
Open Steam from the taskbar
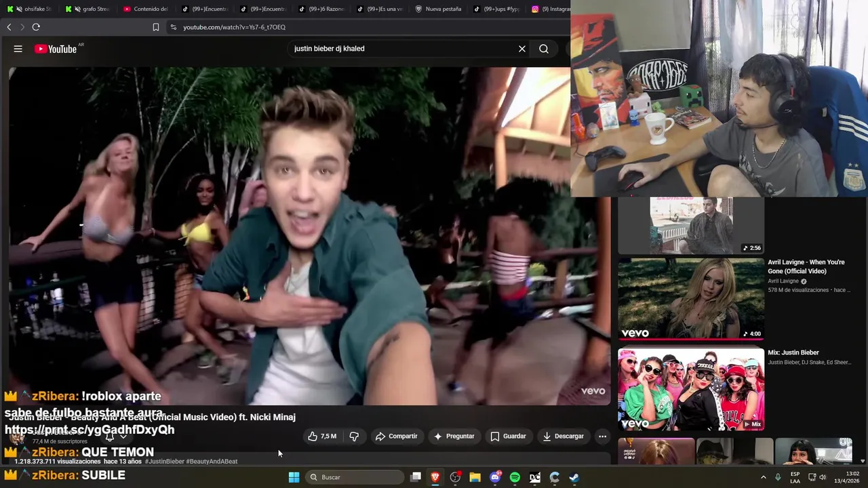[x=574, y=477]
